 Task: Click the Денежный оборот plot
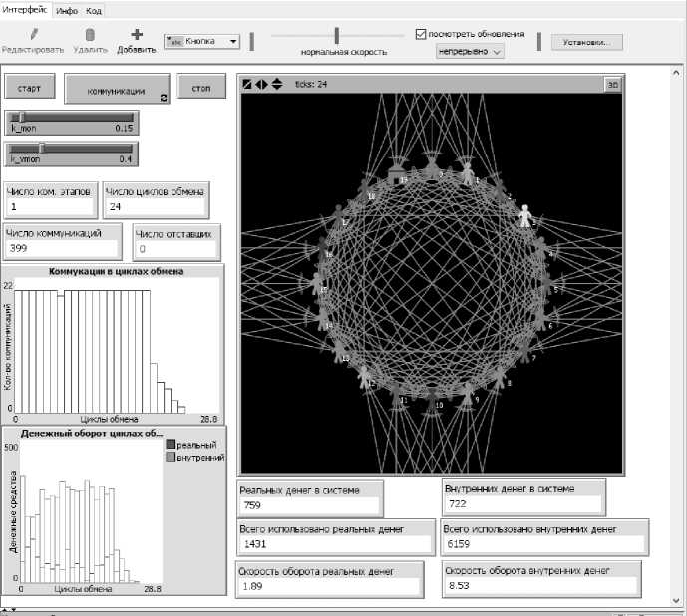(114, 511)
